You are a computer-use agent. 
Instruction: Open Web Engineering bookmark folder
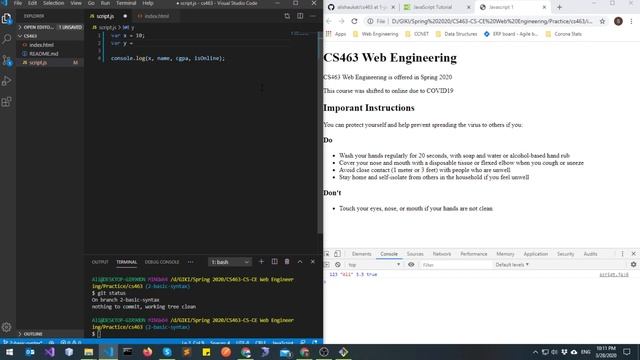376,34
